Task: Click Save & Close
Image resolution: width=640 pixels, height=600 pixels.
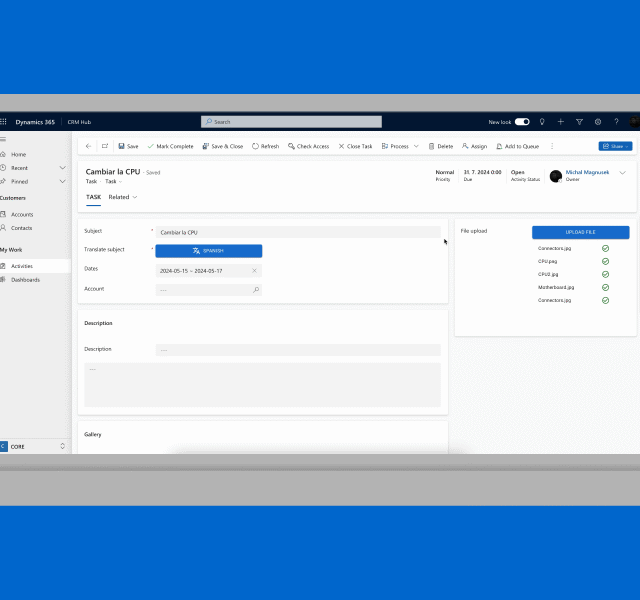Action: (x=223, y=146)
